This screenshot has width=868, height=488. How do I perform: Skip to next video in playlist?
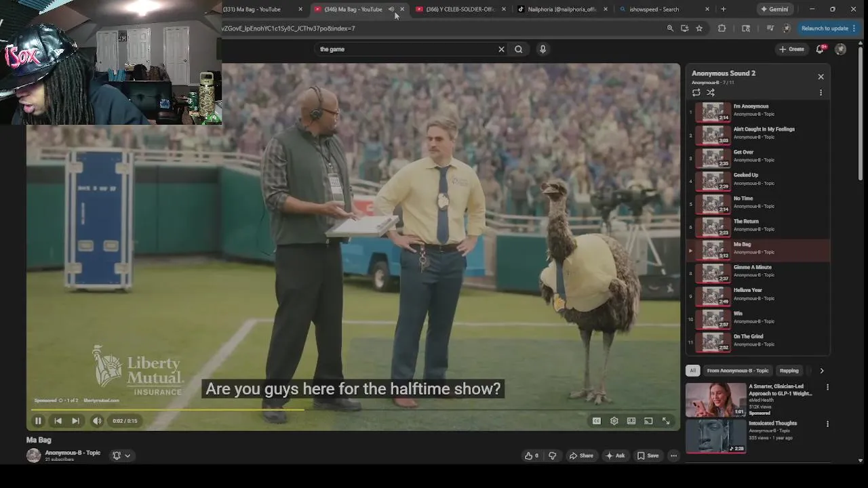point(75,421)
